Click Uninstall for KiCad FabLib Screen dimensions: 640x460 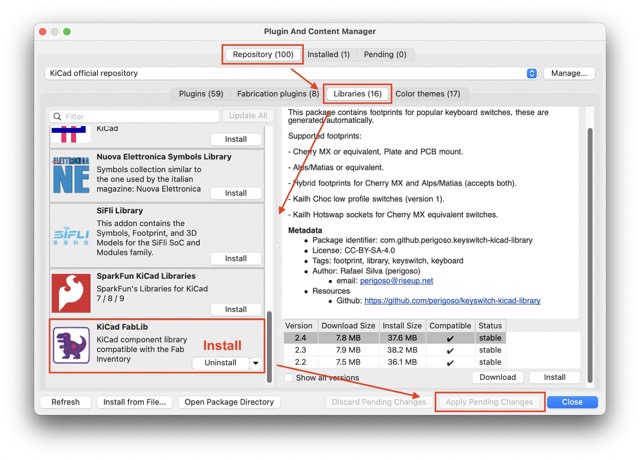(220, 362)
